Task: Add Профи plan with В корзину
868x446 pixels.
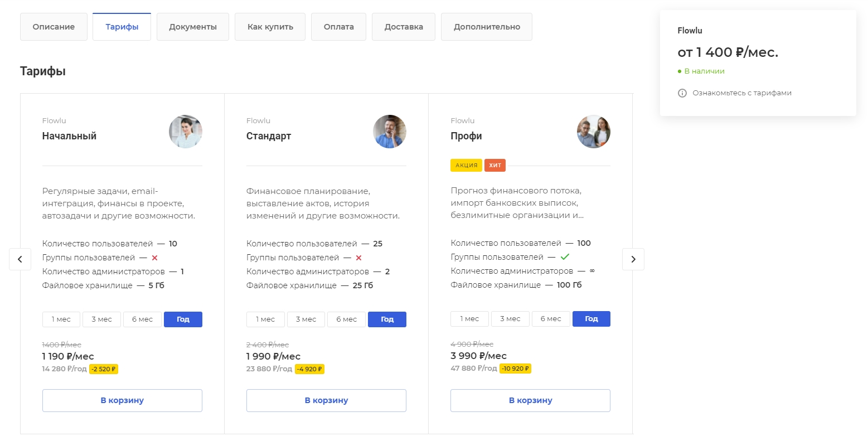Action: 530,400
